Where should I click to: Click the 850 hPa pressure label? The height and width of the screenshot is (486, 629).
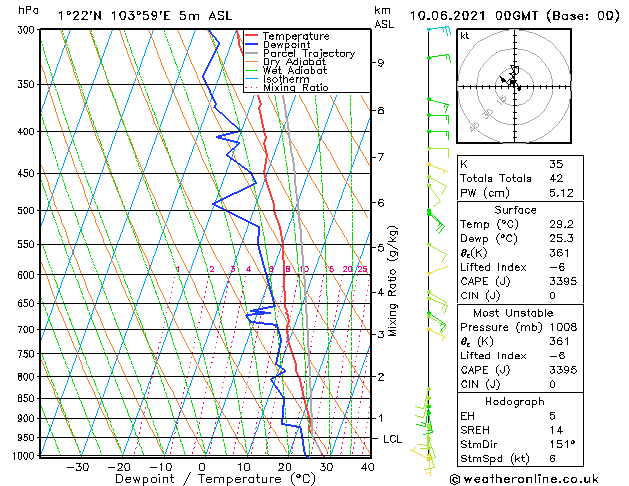[28, 398]
